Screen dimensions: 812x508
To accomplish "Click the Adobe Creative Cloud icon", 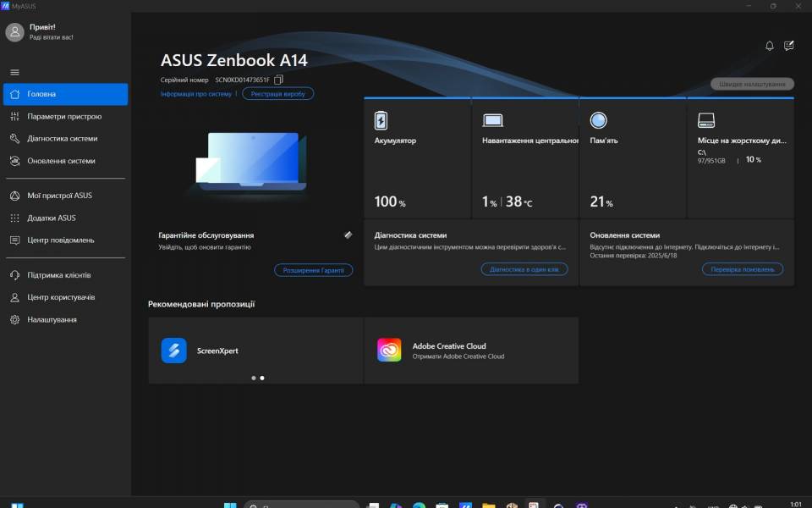I will pos(389,350).
